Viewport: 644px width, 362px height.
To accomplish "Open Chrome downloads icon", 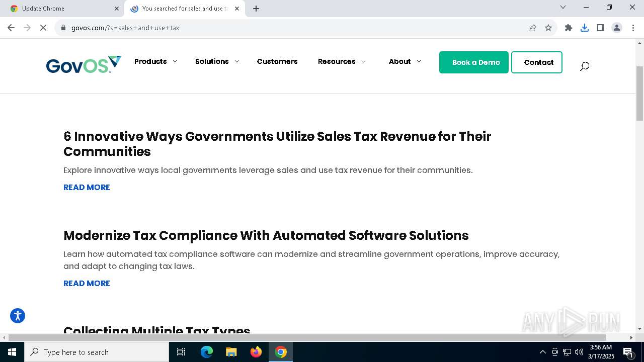I will pos(585,28).
